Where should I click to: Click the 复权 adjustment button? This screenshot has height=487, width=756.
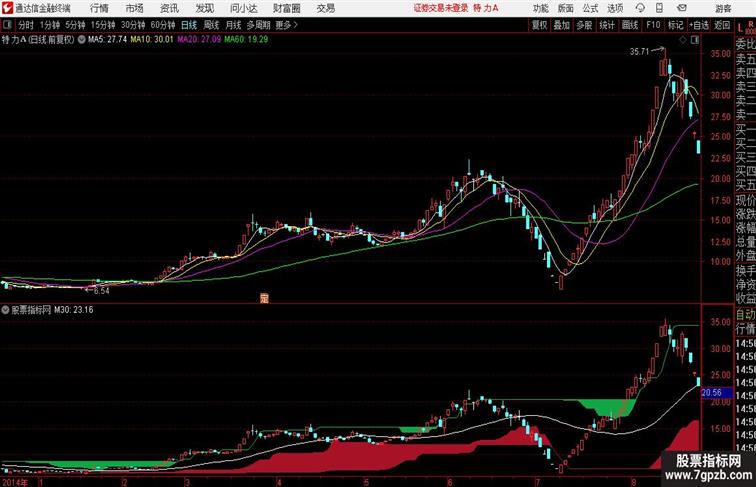coord(539,25)
